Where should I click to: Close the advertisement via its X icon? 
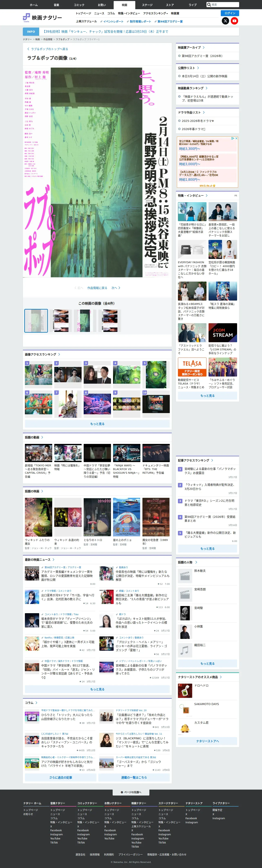(x=236, y=138)
